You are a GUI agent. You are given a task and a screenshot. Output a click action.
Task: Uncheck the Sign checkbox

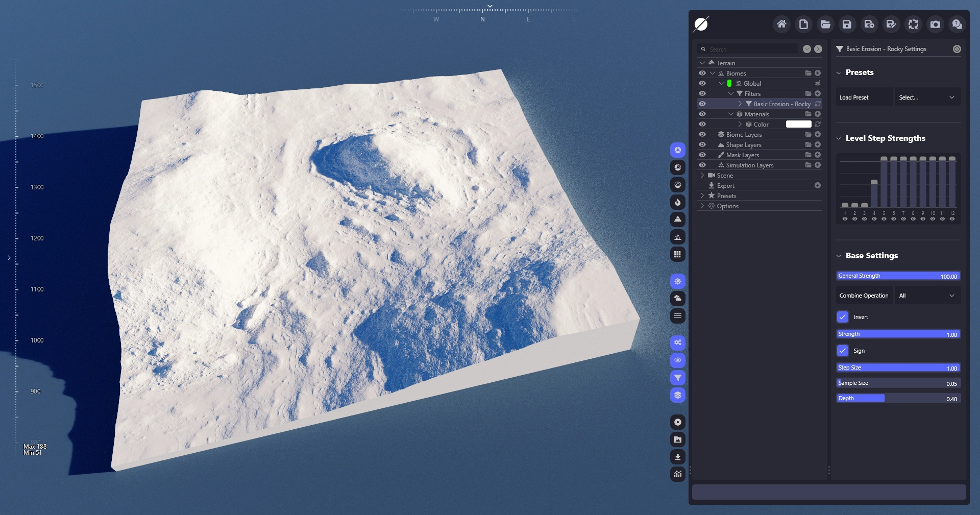click(843, 351)
